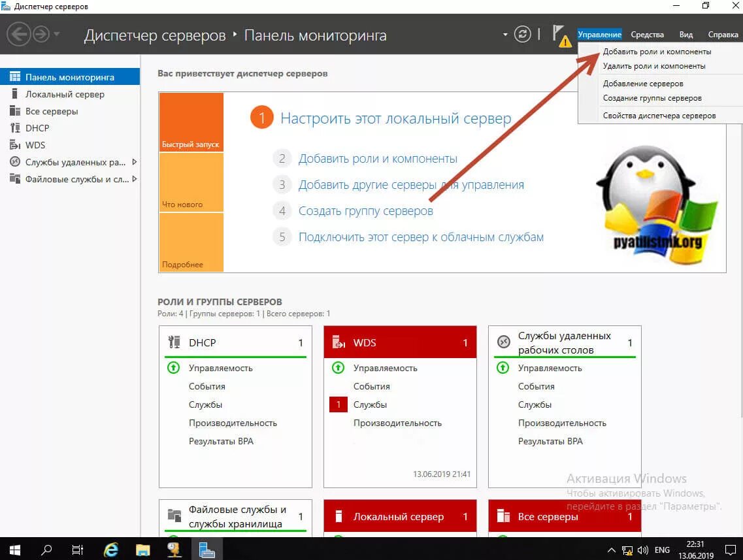743x560 pixels.
Task: Choose Добавление серверов menu entry
Action: click(x=643, y=84)
